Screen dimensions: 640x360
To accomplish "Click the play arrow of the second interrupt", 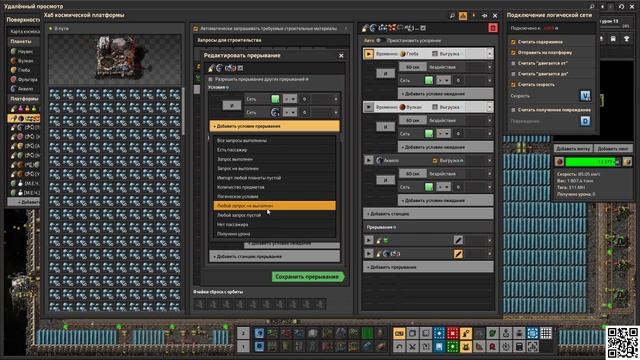I will point(369,254).
